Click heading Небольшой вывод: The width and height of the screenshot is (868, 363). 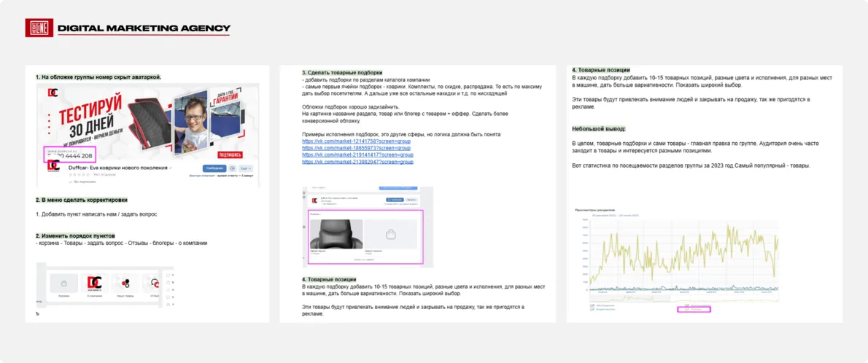[x=599, y=129]
